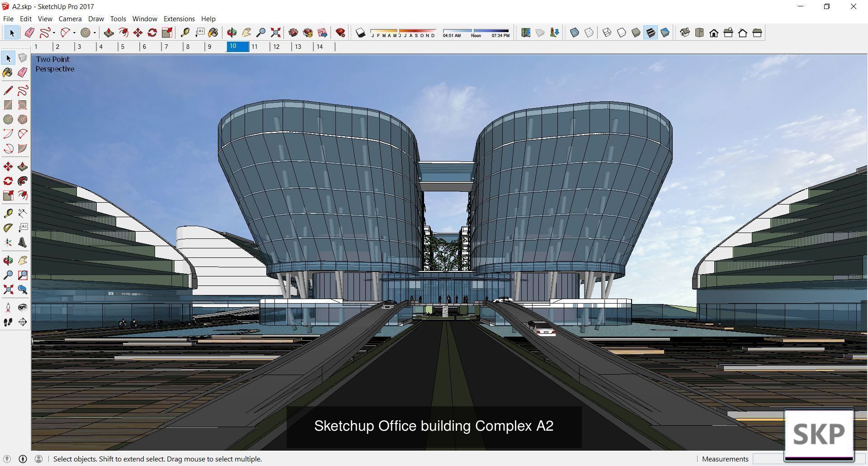Select the Pie tool in left toolbar
The image size is (868, 466).
click(x=23, y=148)
